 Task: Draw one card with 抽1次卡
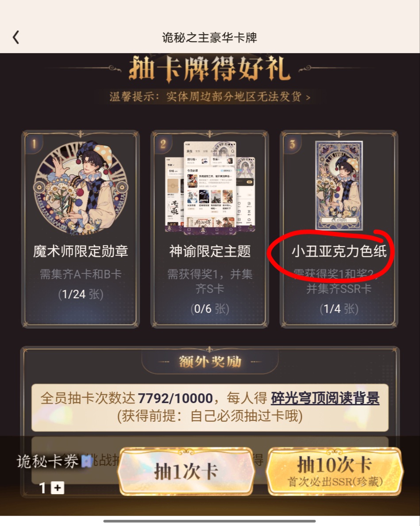[x=186, y=471]
